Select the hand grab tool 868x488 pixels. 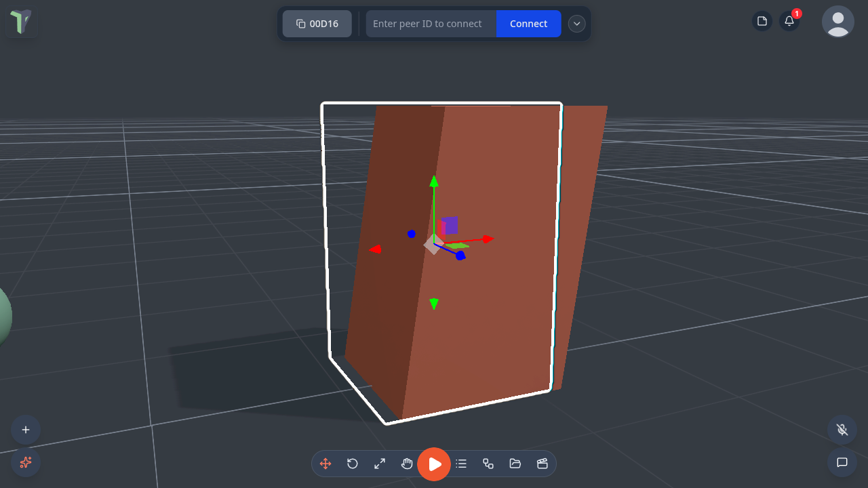coord(407,464)
